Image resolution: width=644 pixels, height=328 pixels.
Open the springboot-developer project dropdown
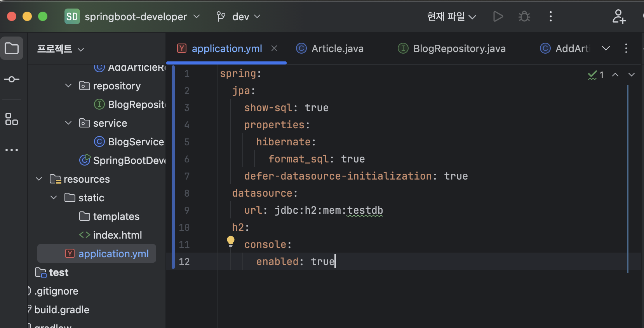[x=142, y=16]
